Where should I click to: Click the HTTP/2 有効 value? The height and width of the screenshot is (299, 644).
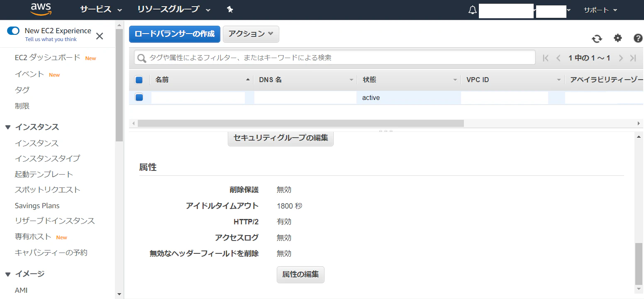[284, 222]
